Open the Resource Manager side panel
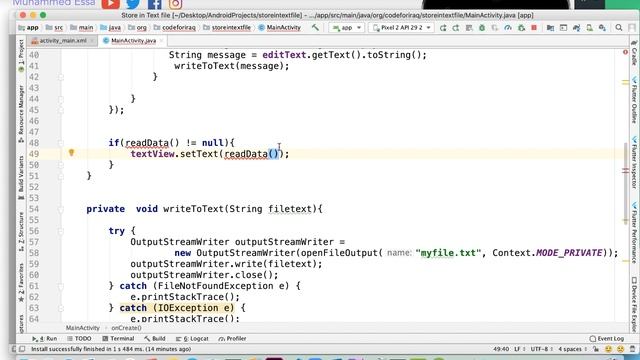Image resolution: width=640 pixels, height=360 pixels. pos(21,113)
